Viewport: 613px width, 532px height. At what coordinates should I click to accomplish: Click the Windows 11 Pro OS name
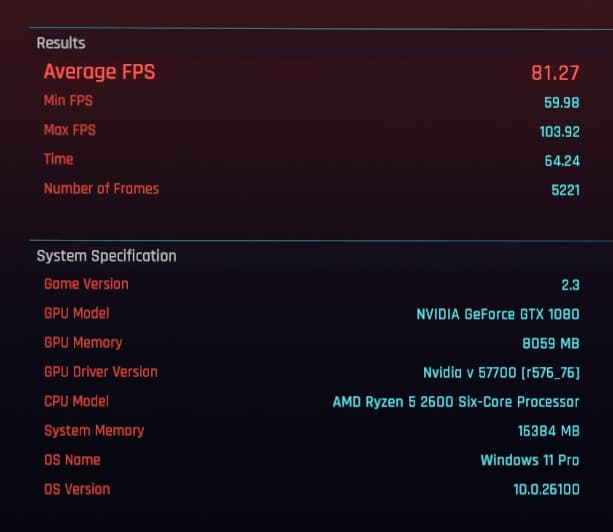click(x=530, y=460)
